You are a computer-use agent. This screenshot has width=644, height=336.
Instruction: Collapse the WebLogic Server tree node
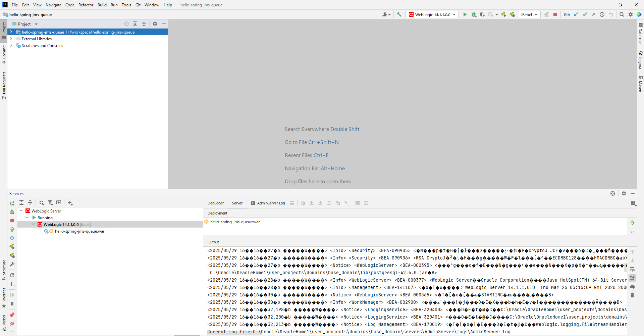point(21,211)
